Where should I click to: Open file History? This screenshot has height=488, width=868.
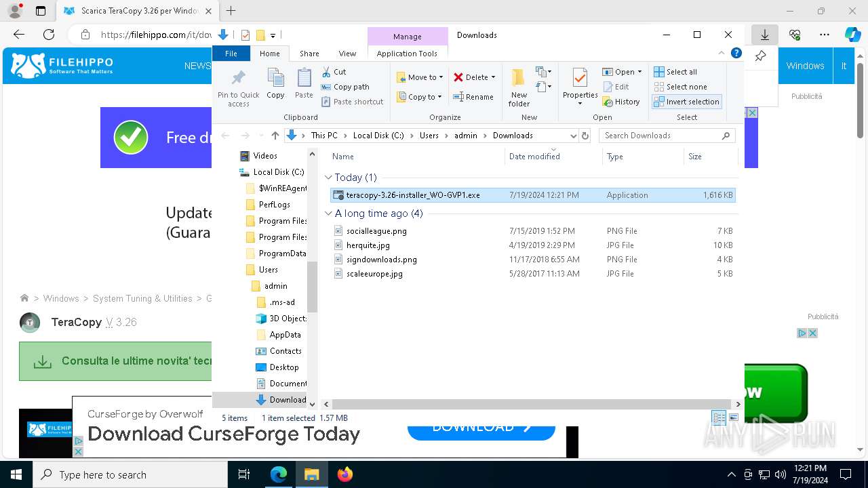point(621,102)
